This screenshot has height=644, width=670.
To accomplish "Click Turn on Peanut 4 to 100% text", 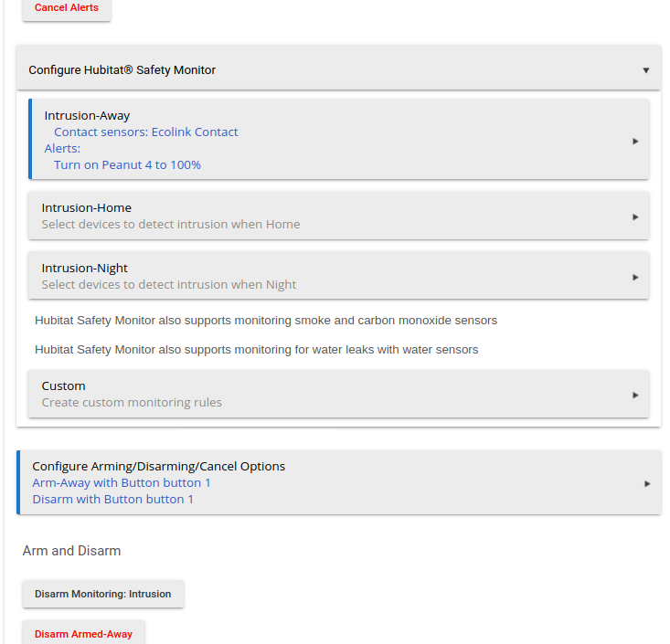I will 127,164.
